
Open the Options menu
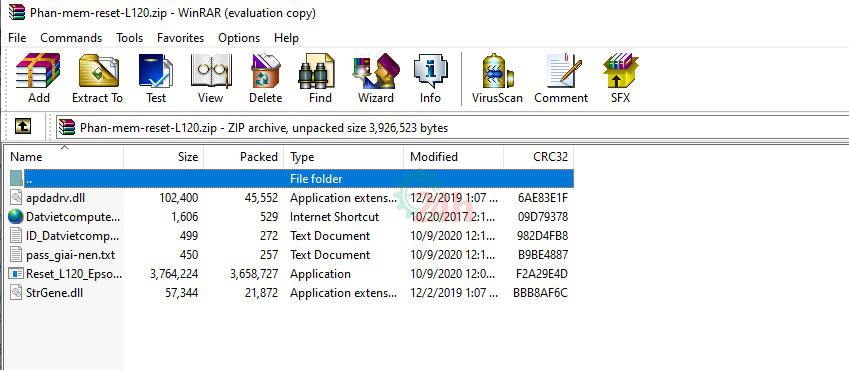point(239,38)
